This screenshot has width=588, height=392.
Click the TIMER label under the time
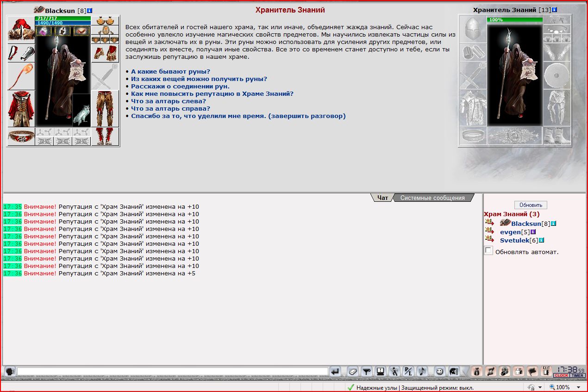[578, 376]
